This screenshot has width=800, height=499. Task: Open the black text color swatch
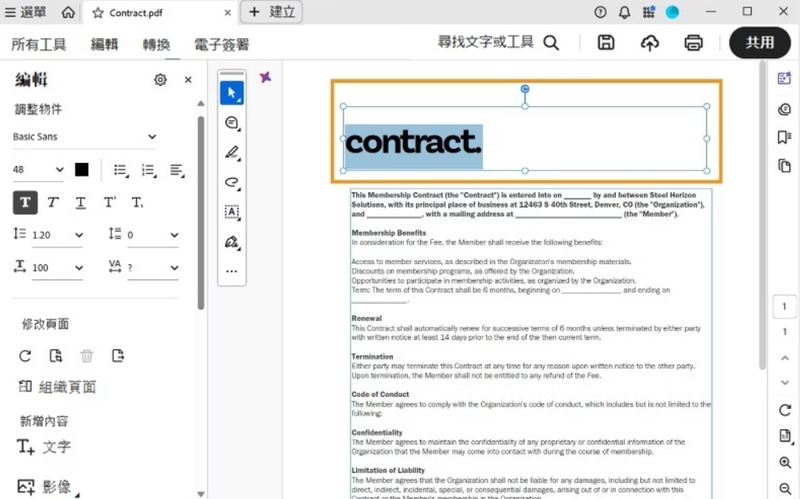pyautogui.click(x=82, y=169)
